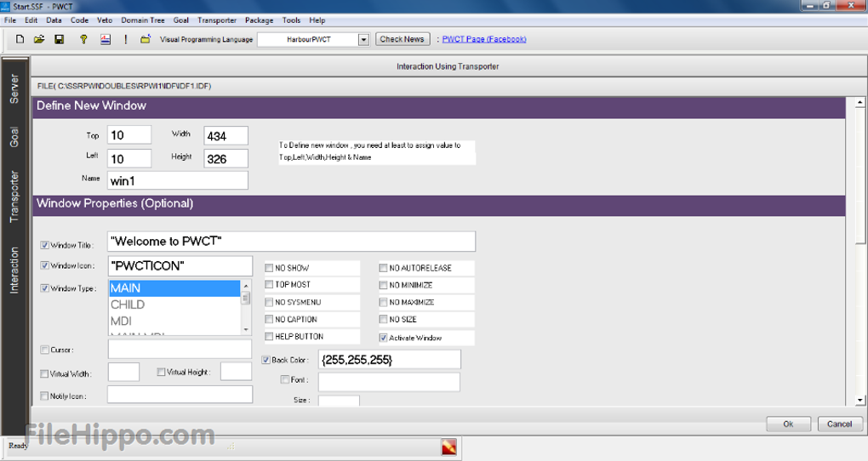The image size is (868, 461).
Task: Click the Name field containing win1
Action: coord(178,180)
